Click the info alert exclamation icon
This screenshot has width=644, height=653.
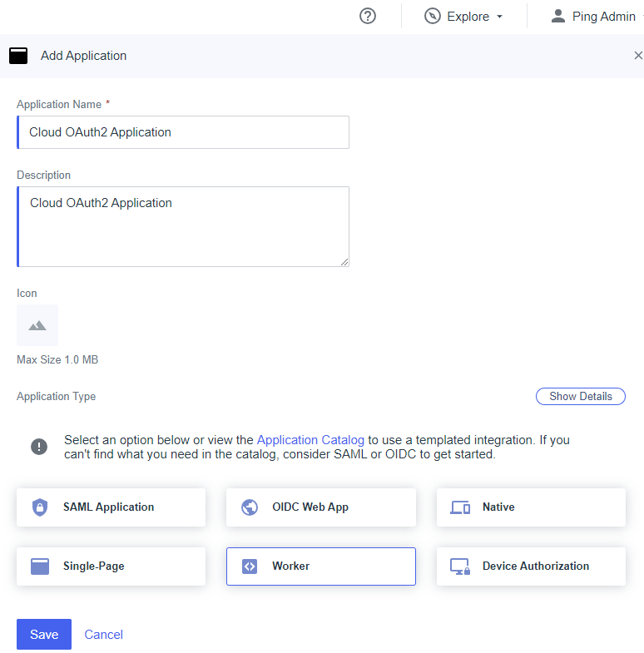39,447
